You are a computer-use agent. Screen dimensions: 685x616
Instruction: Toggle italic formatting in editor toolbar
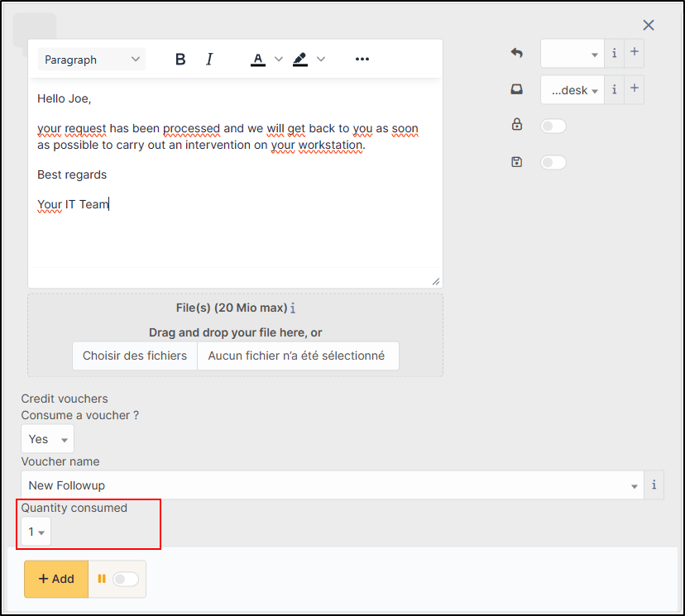click(x=209, y=60)
